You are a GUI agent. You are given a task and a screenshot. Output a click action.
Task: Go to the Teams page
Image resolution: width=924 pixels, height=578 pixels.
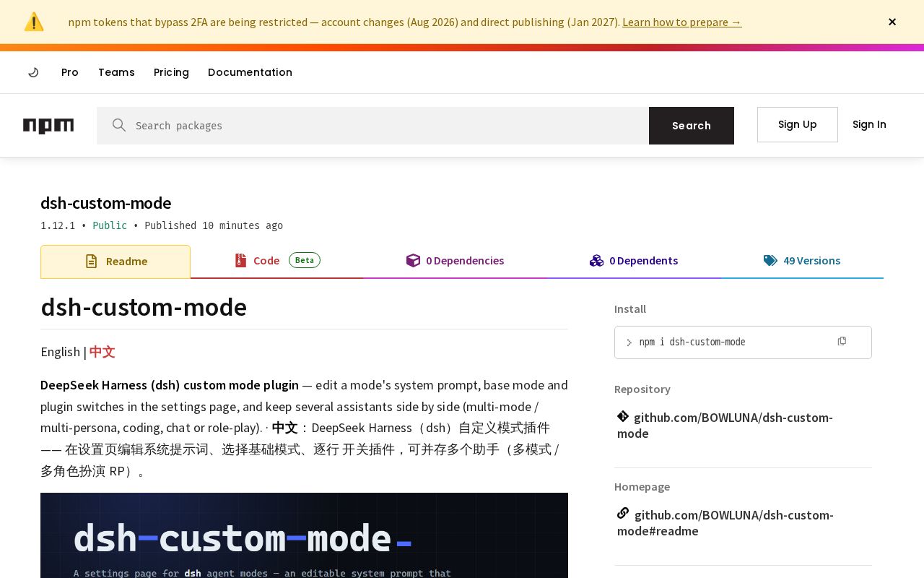click(116, 72)
